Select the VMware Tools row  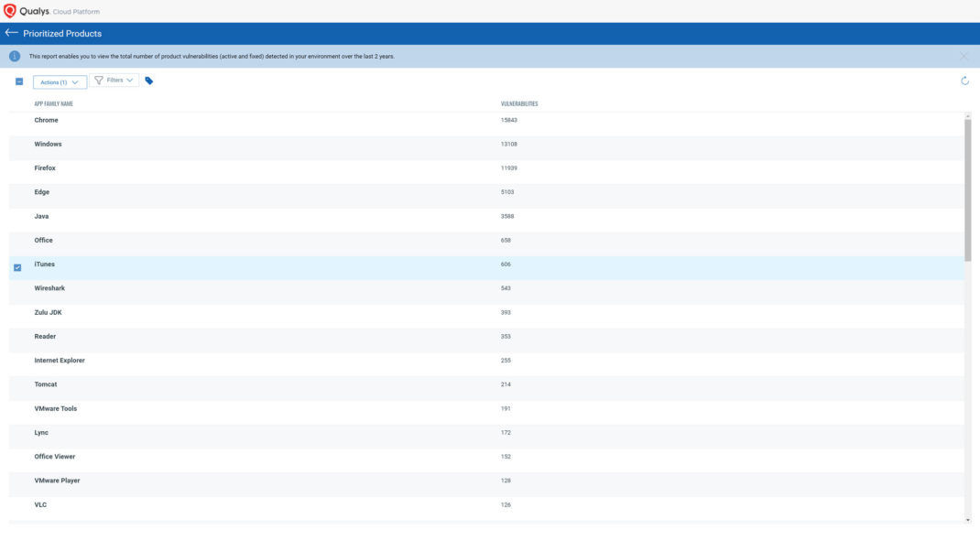[x=486, y=413]
